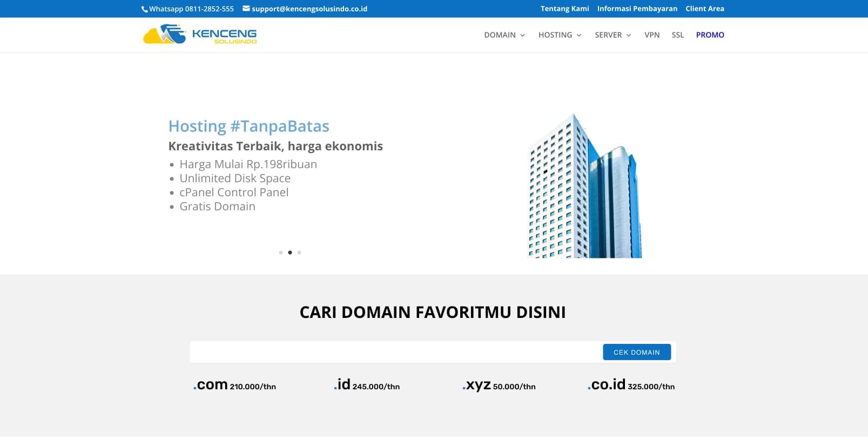The image size is (868, 445).
Task: Open Client Area link
Action: click(705, 9)
